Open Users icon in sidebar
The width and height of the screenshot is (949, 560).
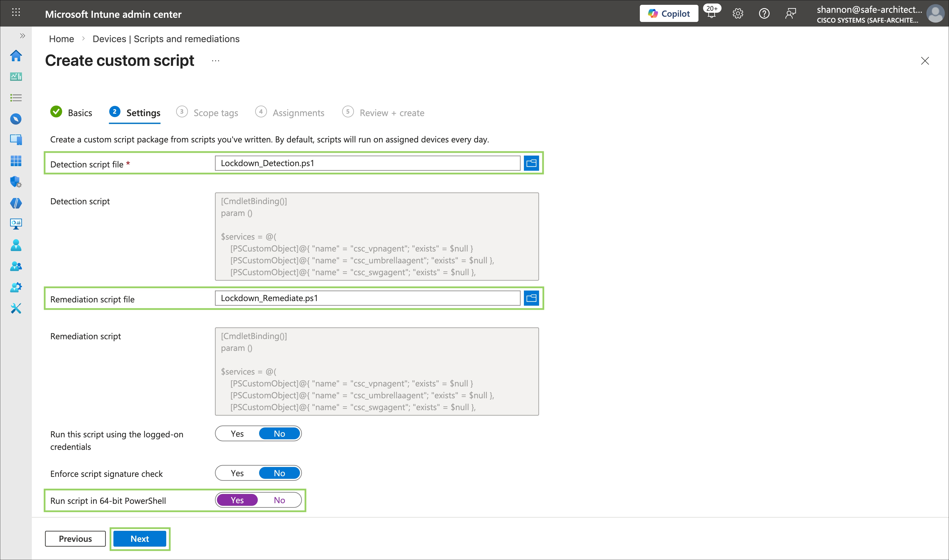point(16,245)
